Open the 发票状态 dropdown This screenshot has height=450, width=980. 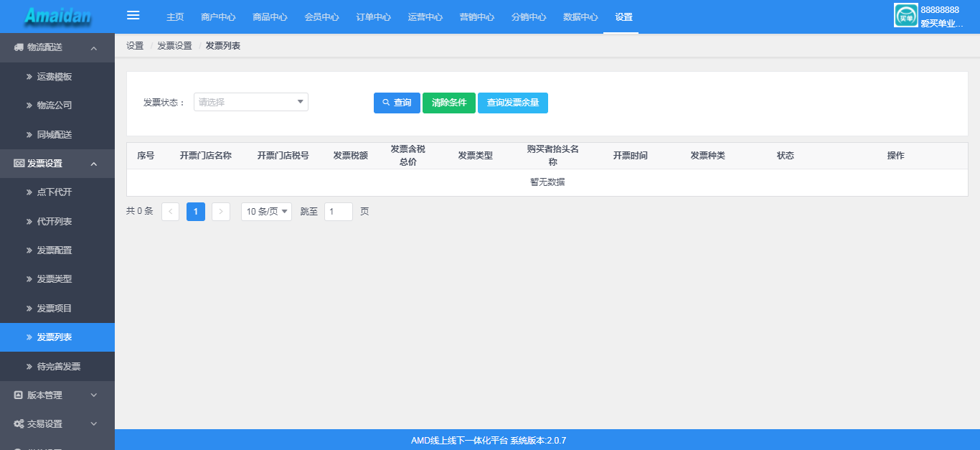coord(251,102)
